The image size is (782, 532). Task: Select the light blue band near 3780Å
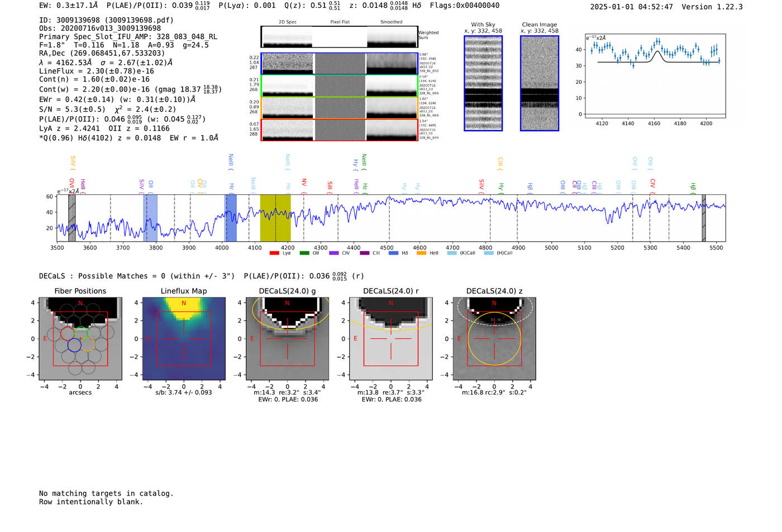(150, 218)
